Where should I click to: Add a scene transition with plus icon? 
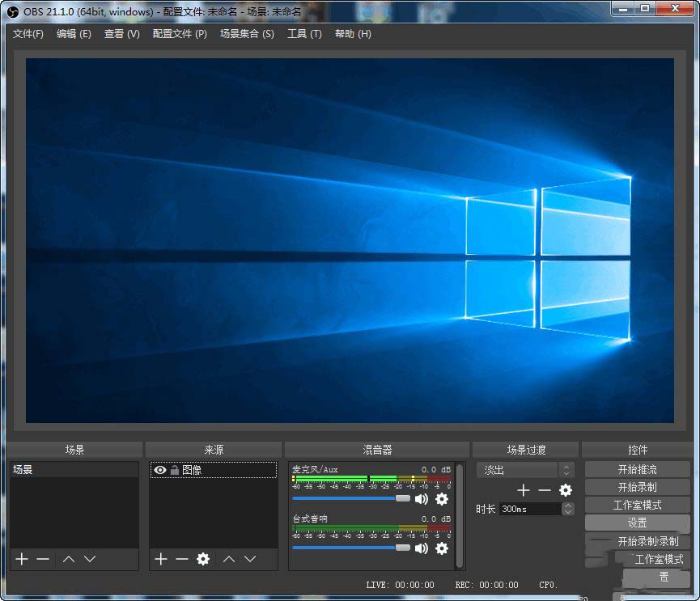click(x=524, y=490)
